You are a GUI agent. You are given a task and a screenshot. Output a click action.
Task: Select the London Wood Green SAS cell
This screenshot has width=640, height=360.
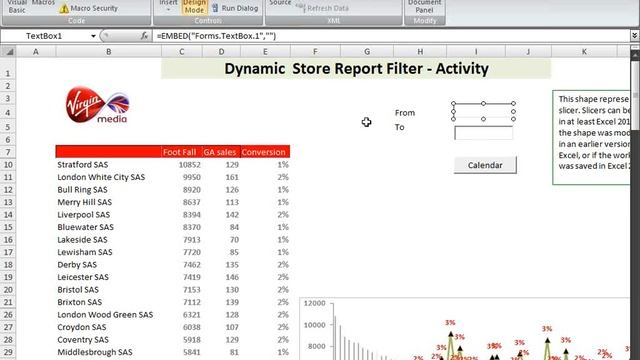[109, 315]
